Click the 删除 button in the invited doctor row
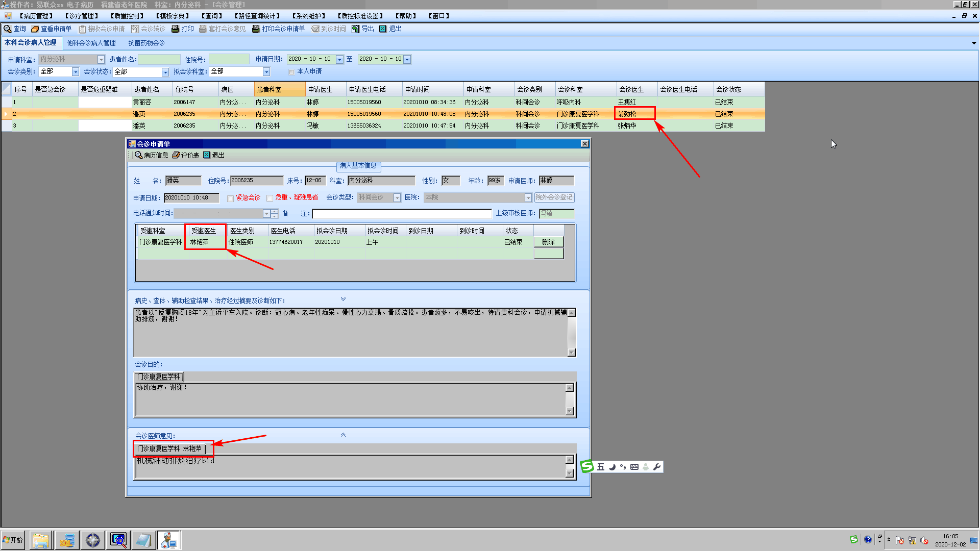 [x=548, y=242]
